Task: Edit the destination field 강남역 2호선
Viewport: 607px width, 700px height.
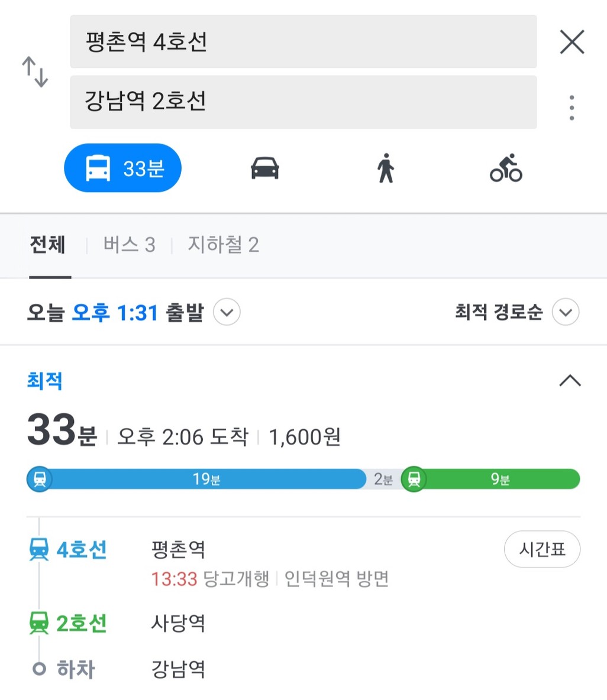Action: (303, 102)
